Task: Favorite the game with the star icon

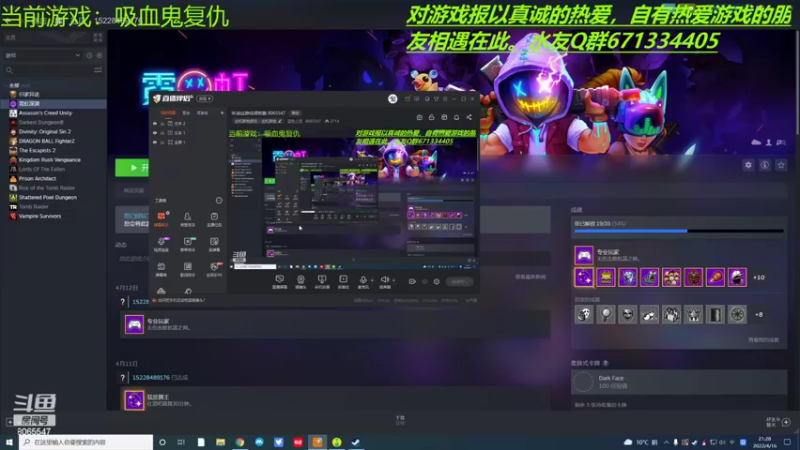Action: pyautogui.click(x=781, y=165)
